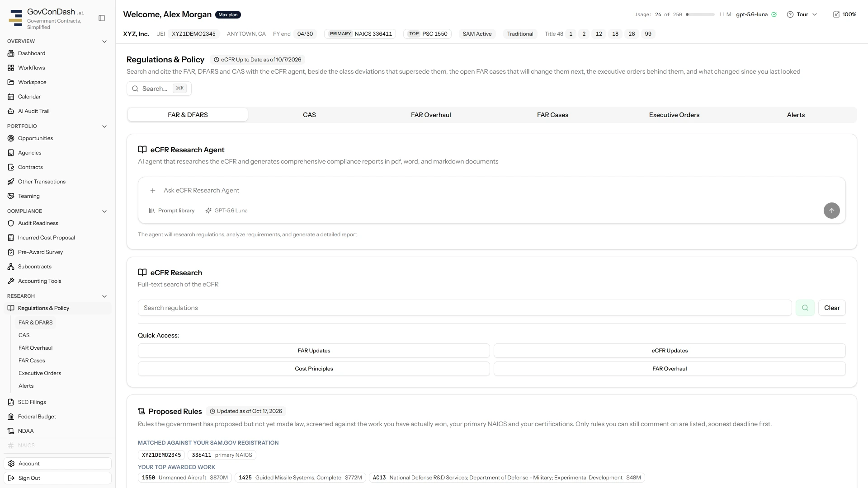
Task: Click the usage progress bar
Action: coord(700,14)
